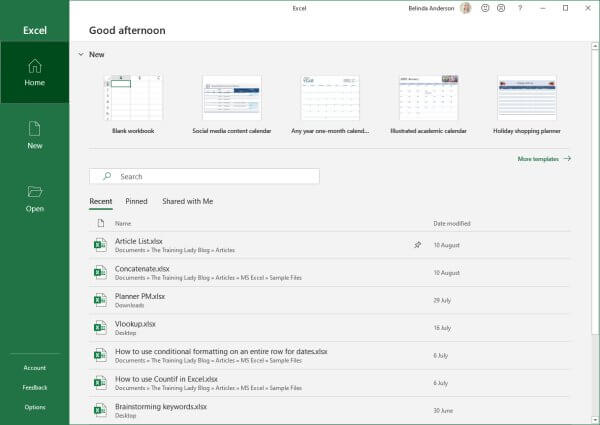600x425 pixels.
Task: Open Article List.xlsx from the recent list
Action: tap(329, 245)
